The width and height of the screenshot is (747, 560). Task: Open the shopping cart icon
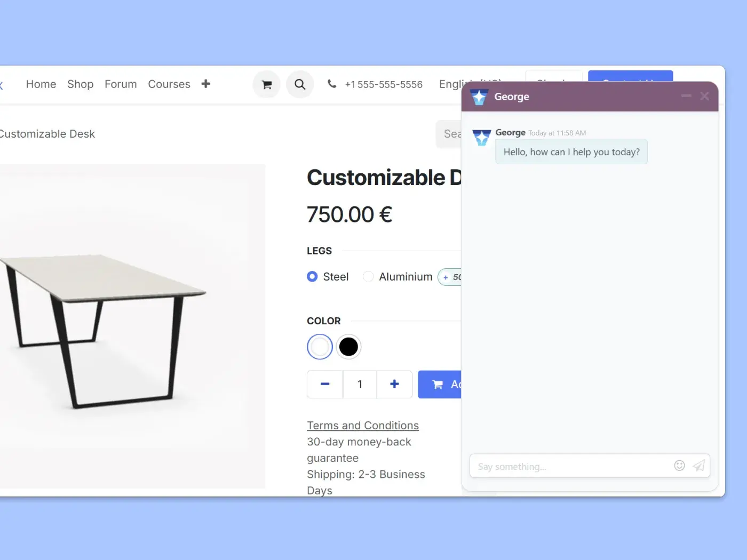click(267, 84)
